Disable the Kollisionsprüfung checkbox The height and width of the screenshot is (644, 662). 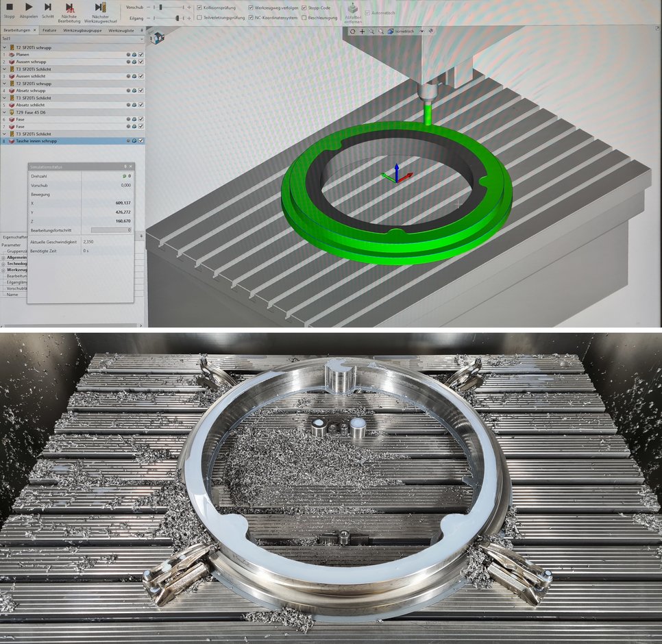tap(199, 8)
